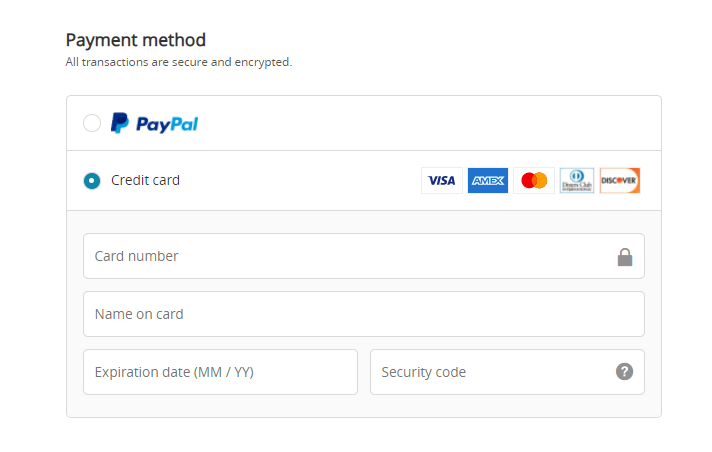Click the Credit card option label
The image size is (712, 452).
tap(145, 181)
